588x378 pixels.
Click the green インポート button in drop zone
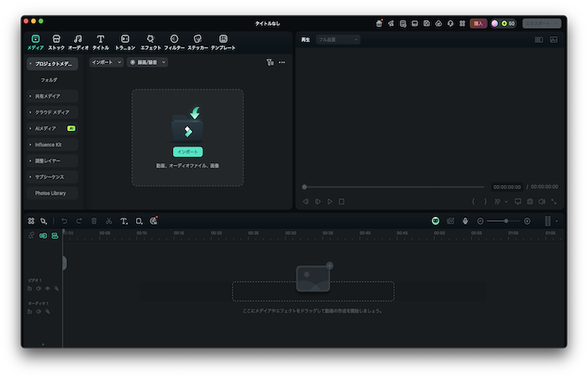click(188, 152)
